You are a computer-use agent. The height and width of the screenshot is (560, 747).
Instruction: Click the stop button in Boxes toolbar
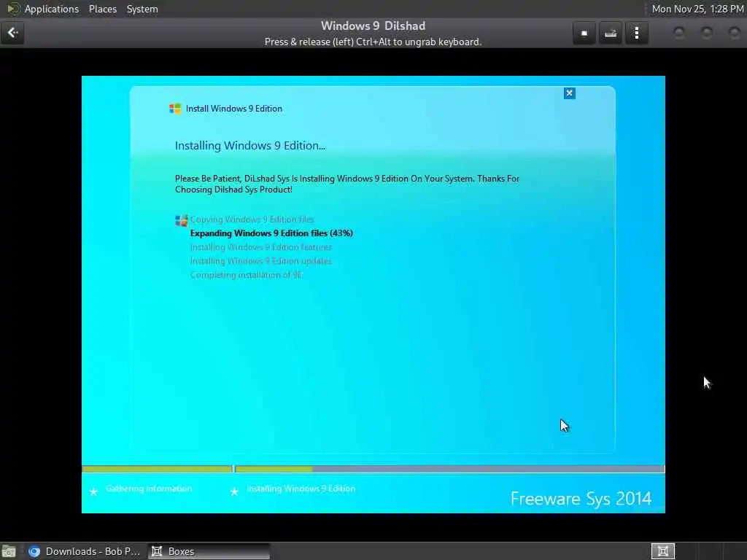584,33
